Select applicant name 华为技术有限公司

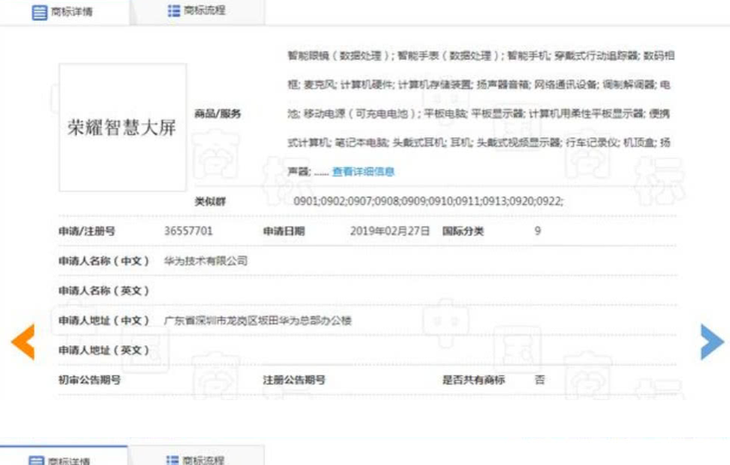(x=206, y=261)
